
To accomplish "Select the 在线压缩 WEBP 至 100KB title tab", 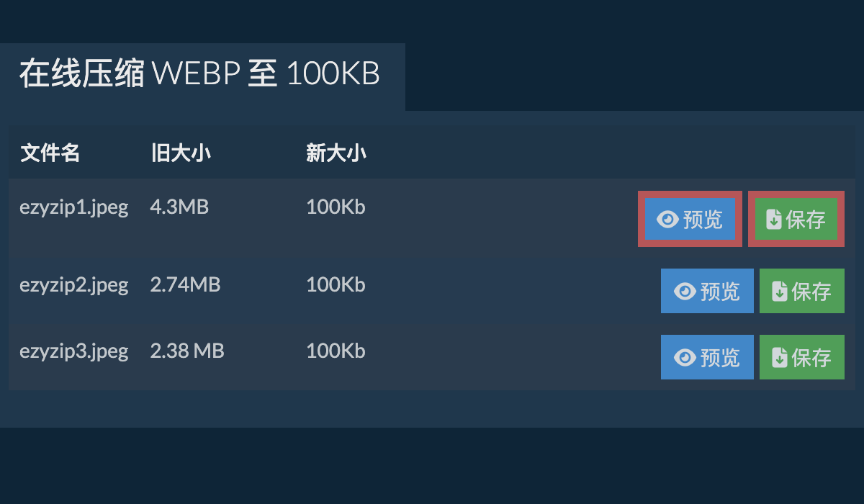I will 199,75.
